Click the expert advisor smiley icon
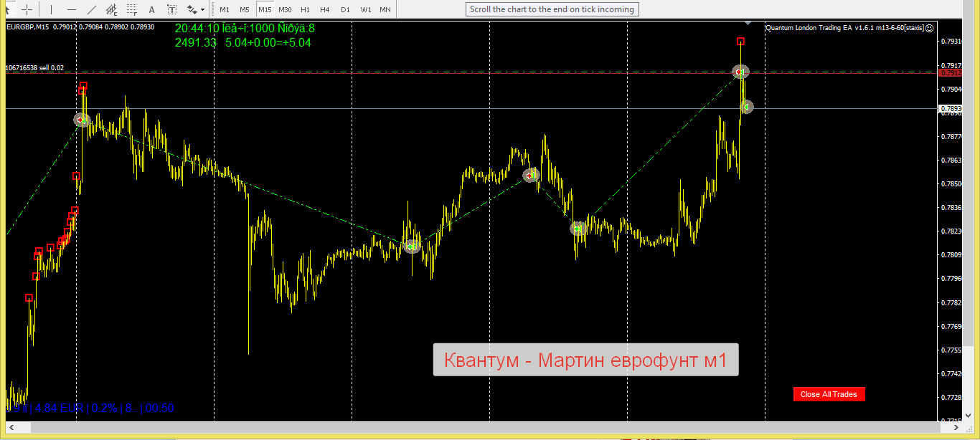This screenshot has width=980, height=440. click(930, 27)
